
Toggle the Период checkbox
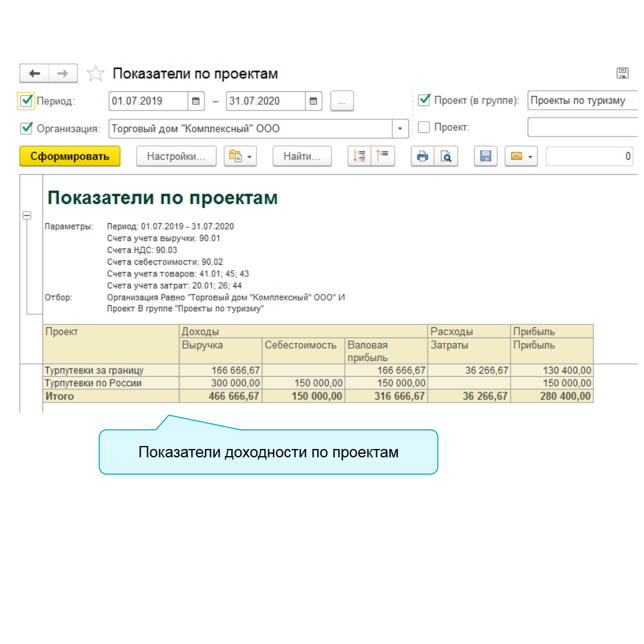(26, 101)
